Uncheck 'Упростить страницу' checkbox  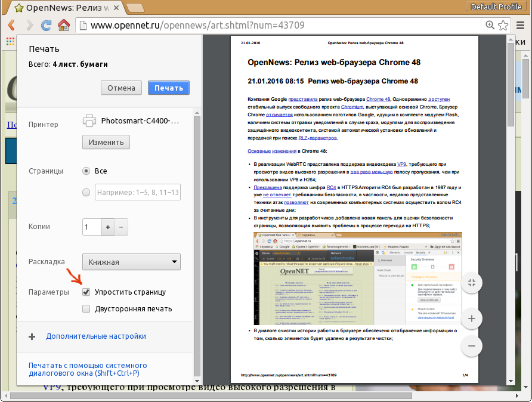(x=86, y=292)
